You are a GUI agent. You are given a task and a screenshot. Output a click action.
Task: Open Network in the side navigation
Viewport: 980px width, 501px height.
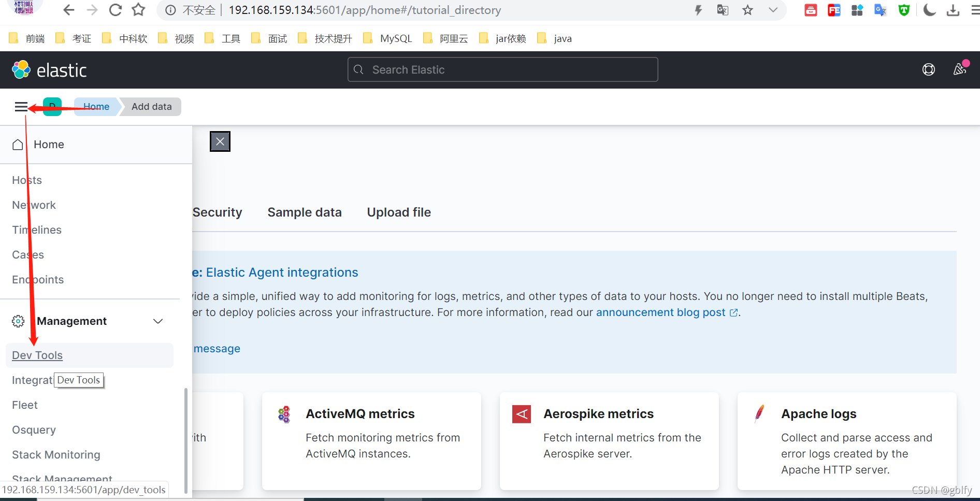tap(34, 205)
